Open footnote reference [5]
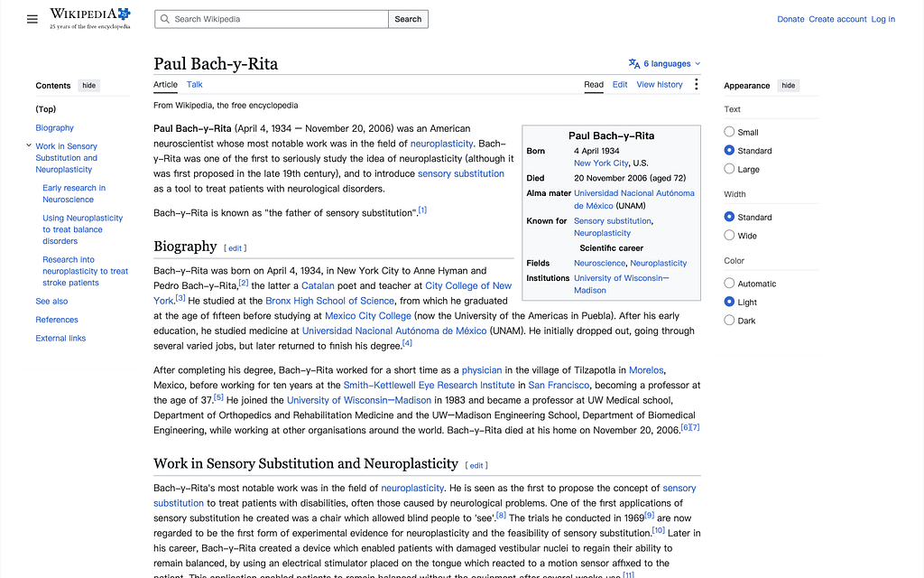Screen dimensions: 924x578 [218, 397]
